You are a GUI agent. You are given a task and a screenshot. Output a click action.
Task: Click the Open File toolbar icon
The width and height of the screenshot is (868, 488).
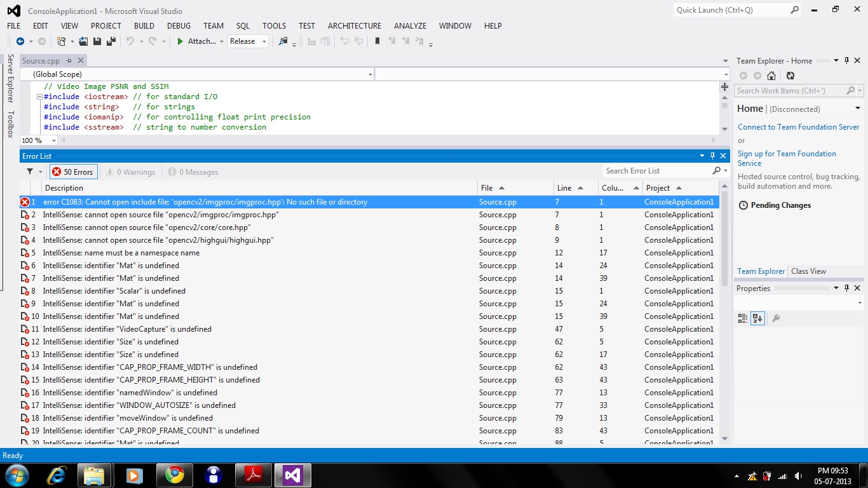83,41
